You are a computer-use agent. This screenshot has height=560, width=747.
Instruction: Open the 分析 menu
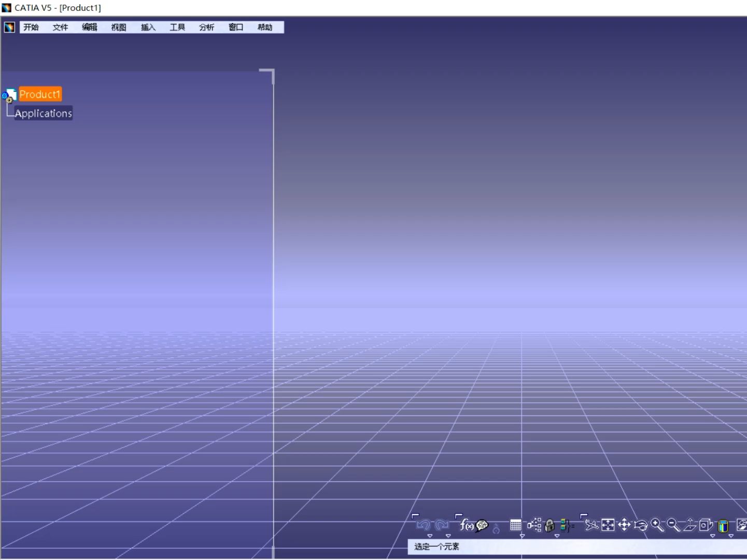206,27
